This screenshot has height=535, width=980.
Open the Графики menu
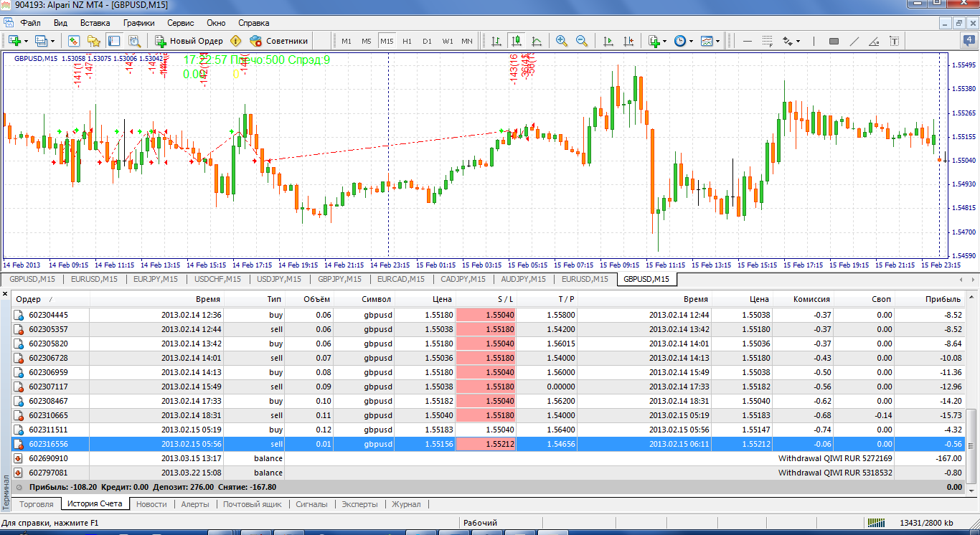tap(138, 23)
